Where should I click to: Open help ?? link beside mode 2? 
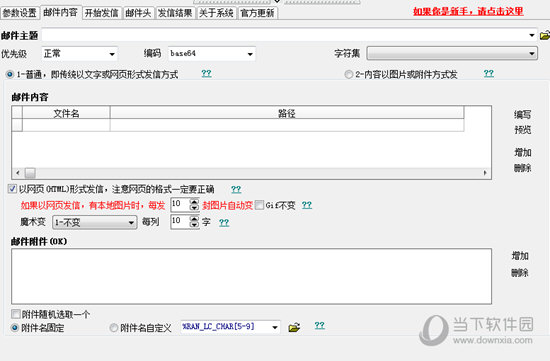coord(489,73)
